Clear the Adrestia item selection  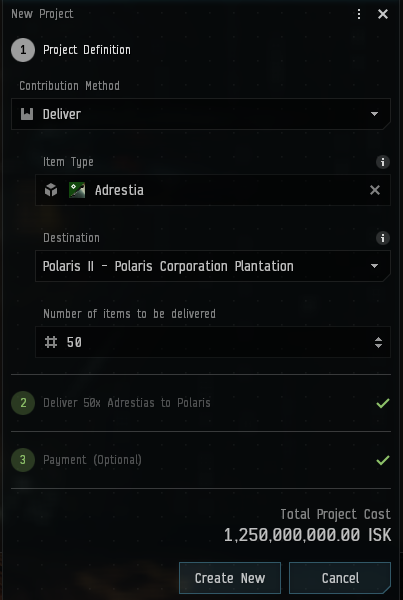(375, 190)
